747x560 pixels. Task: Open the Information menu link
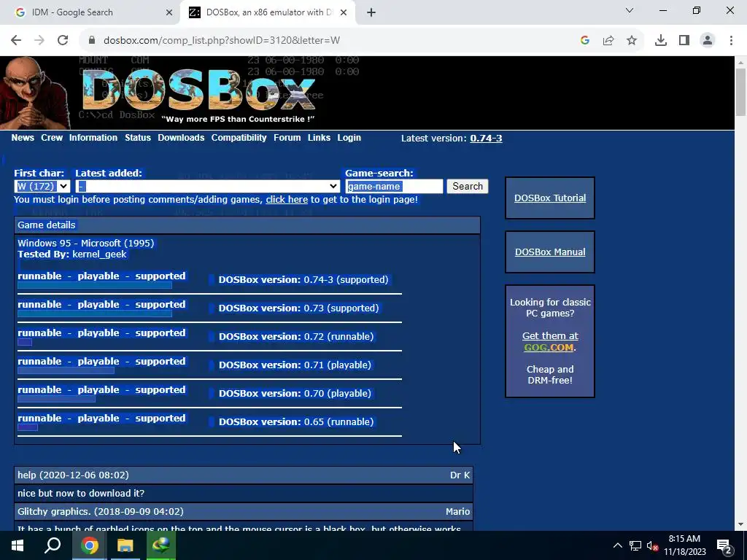(x=93, y=138)
